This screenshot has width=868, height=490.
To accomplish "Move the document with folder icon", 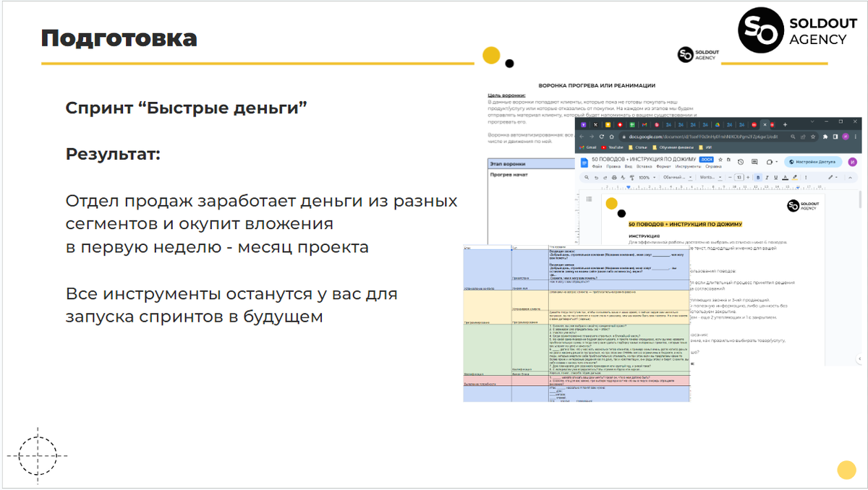I will click(x=728, y=160).
